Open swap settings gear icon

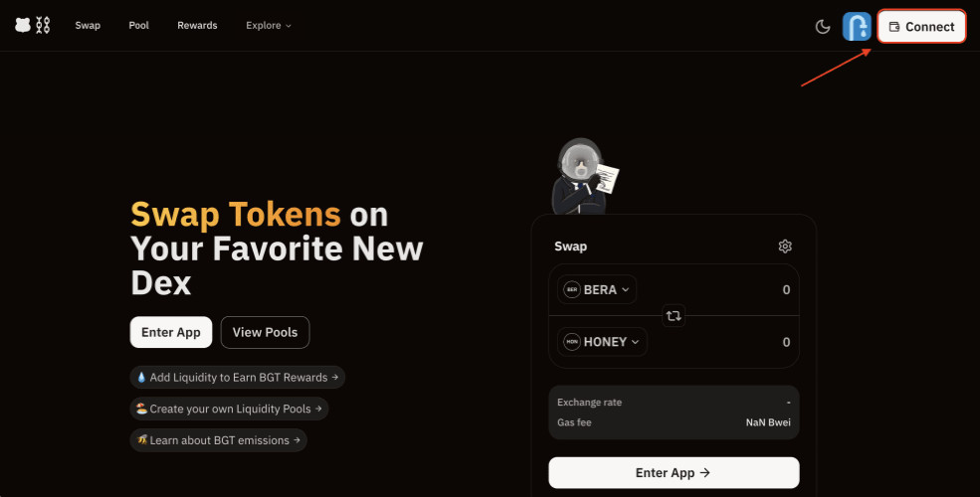(785, 247)
